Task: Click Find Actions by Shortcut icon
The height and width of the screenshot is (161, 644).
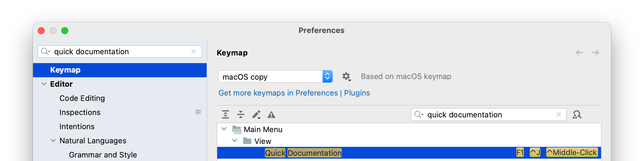Action: point(577,114)
